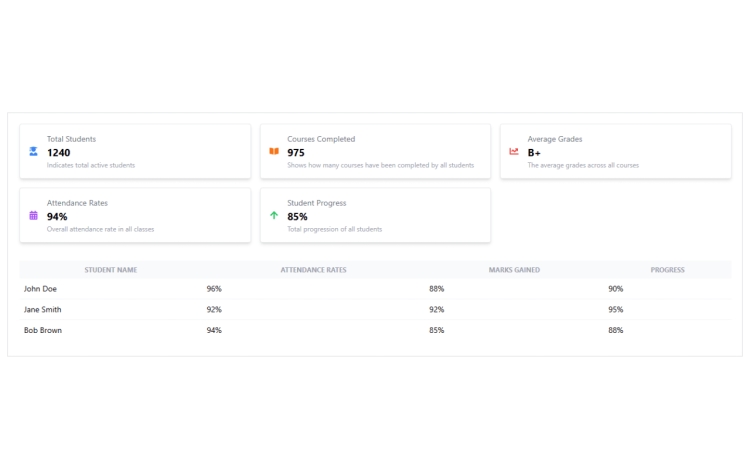Click the green up arrow for Student Progress
The height and width of the screenshot is (469, 750).
point(274,216)
